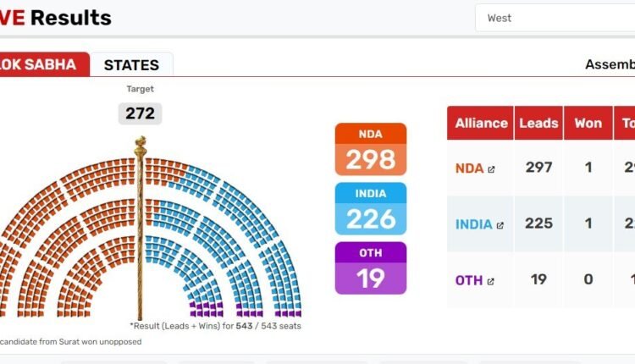
Task: Open the OTH alliance link in the table
Action: coord(469,280)
